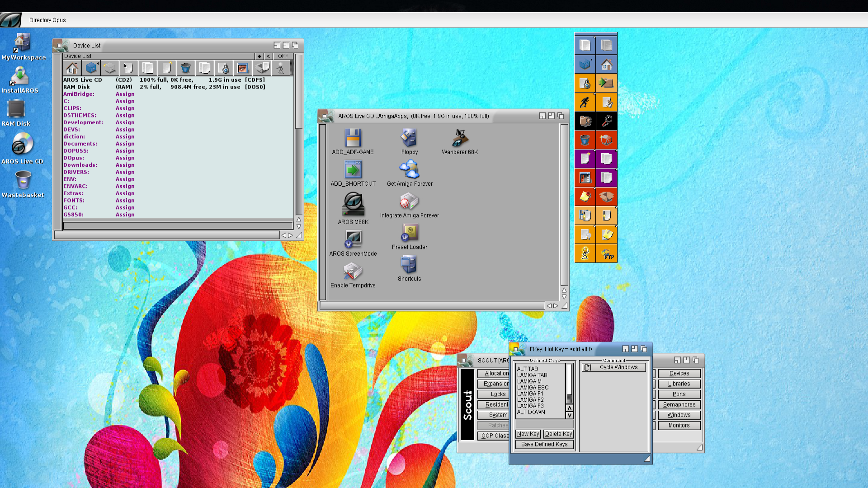Open Scout's Semaphores button
868x488 pixels.
coord(679,404)
